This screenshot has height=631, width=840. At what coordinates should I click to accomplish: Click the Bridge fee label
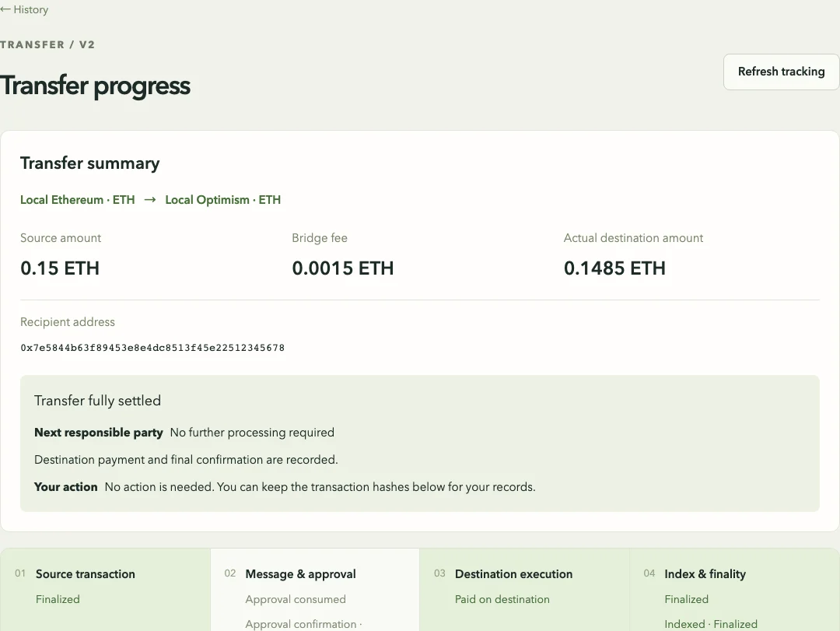click(x=320, y=238)
